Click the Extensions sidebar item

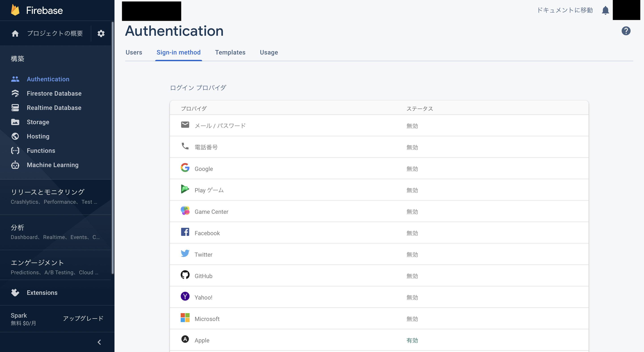(x=42, y=293)
